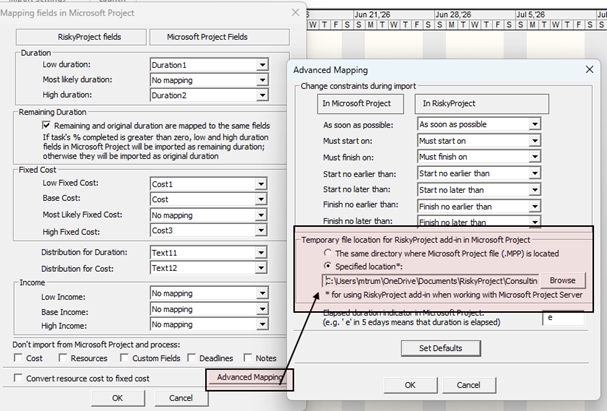
Task: Check the Notes don't-import checkbox
Action: [248, 358]
